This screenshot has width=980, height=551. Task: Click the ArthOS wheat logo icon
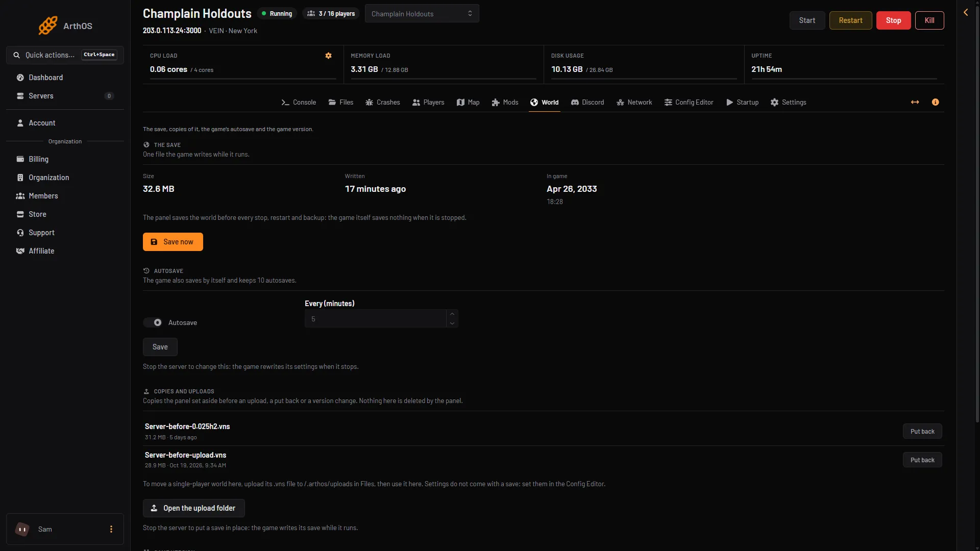coord(48,26)
